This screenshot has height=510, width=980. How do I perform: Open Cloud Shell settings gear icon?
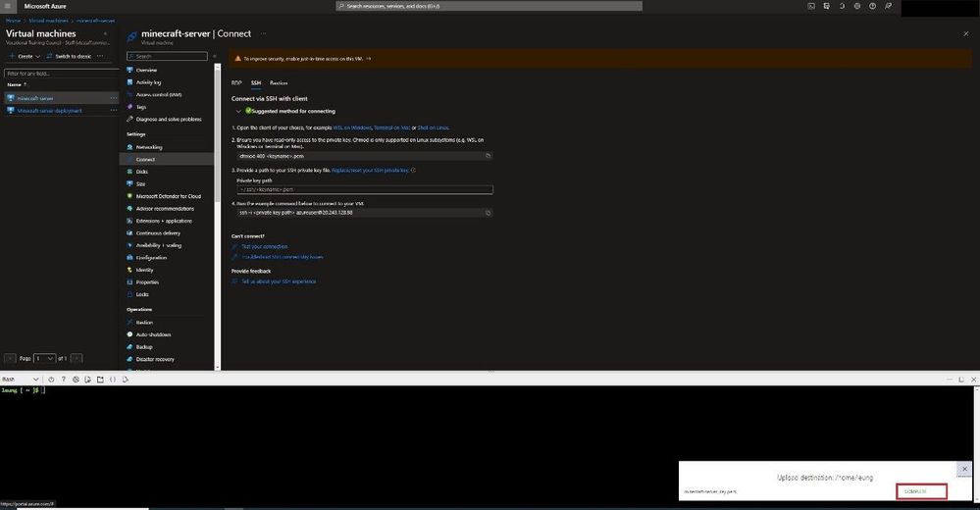76,380
